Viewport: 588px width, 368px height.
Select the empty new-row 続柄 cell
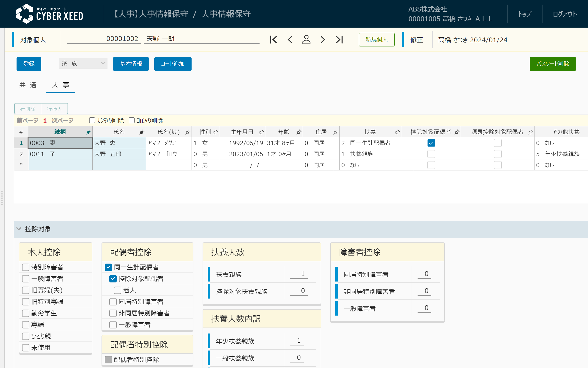point(60,165)
